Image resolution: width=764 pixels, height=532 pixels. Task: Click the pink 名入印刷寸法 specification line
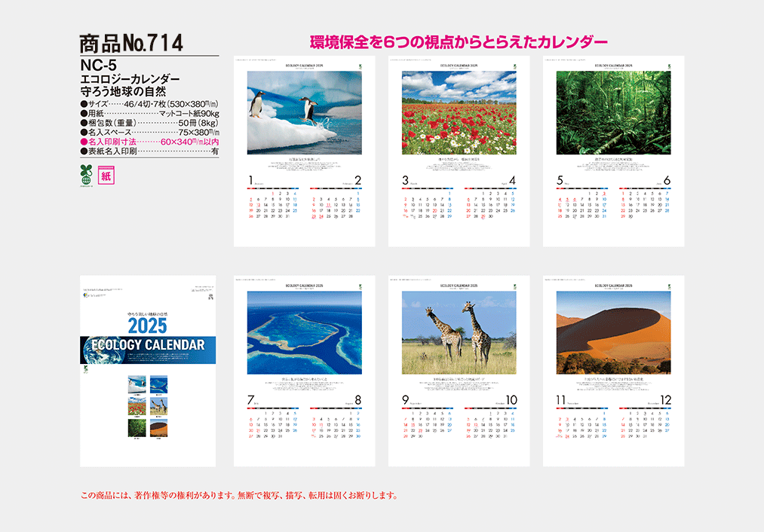(149, 142)
